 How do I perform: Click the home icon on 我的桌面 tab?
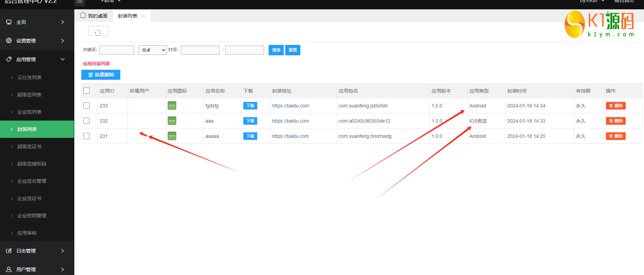pos(83,15)
